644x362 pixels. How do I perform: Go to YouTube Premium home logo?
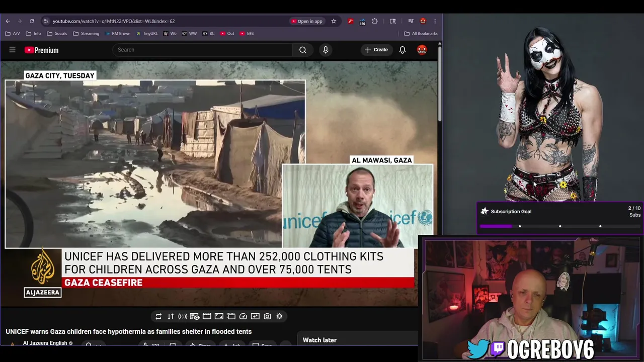[41, 50]
